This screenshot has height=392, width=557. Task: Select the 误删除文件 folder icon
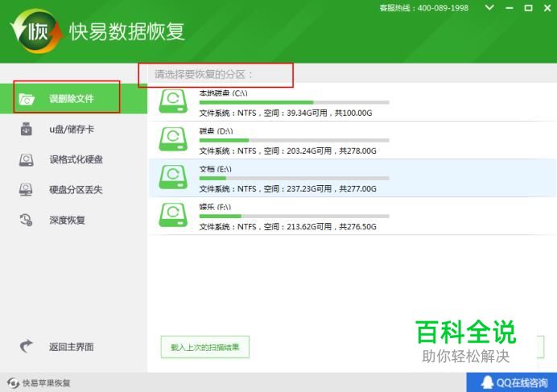pos(27,99)
